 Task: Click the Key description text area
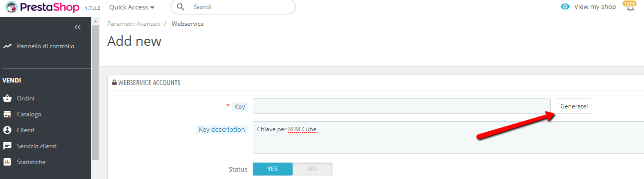click(448, 137)
